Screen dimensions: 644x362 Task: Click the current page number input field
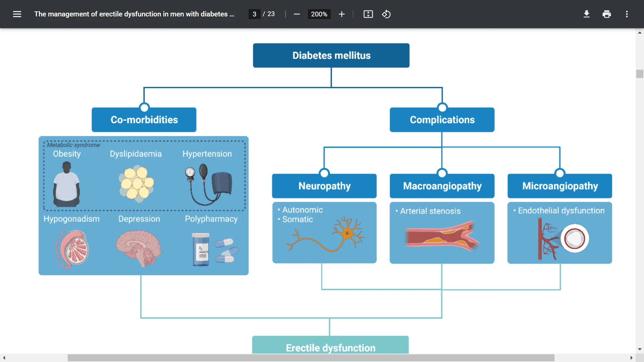[254, 14]
